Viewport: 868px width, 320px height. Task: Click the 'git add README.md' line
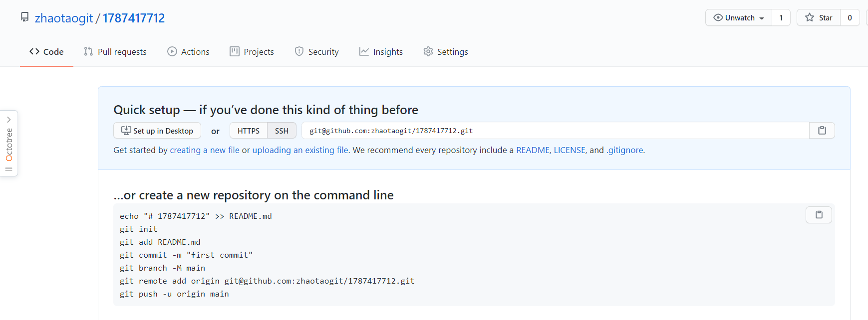coord(160,242)
